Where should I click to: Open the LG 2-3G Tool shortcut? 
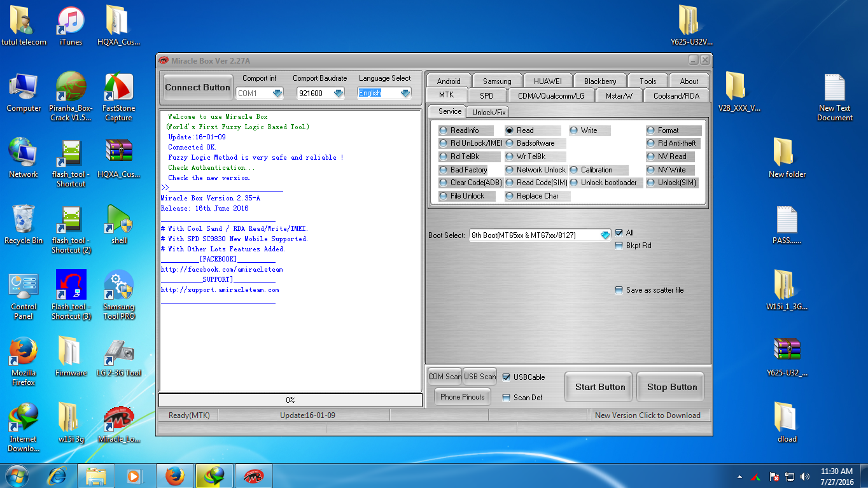(x=119, y=358)
